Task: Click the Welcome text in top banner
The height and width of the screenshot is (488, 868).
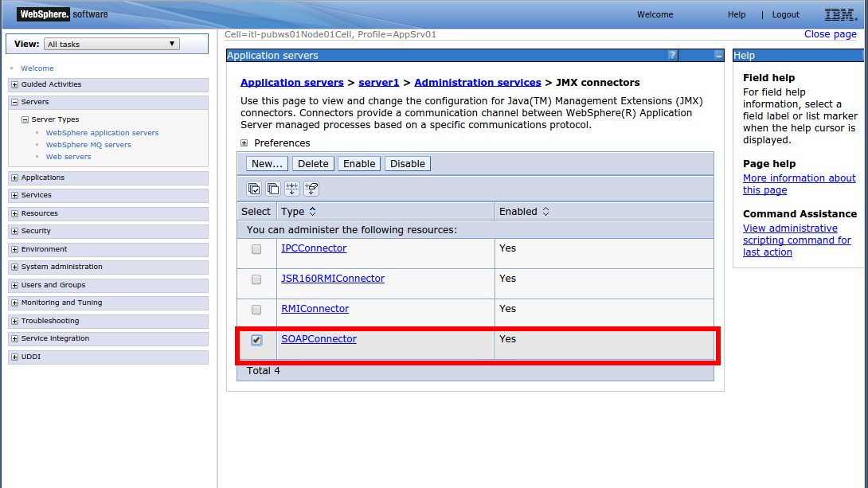Action: (655, 14)
